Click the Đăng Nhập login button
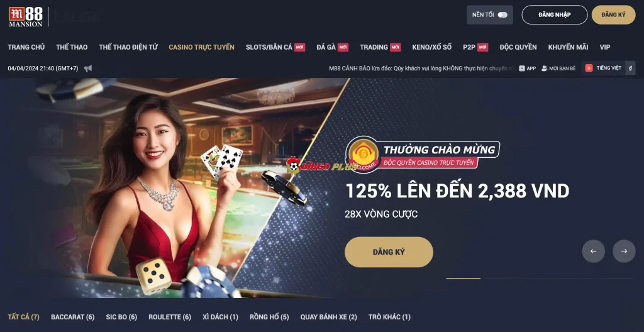644x332 pixels. pos(555,15)
